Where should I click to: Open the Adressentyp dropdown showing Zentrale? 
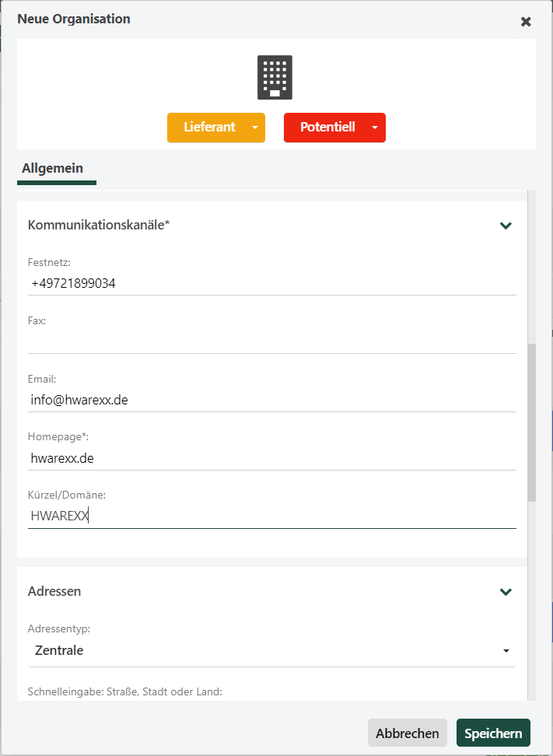coord(271,650)
